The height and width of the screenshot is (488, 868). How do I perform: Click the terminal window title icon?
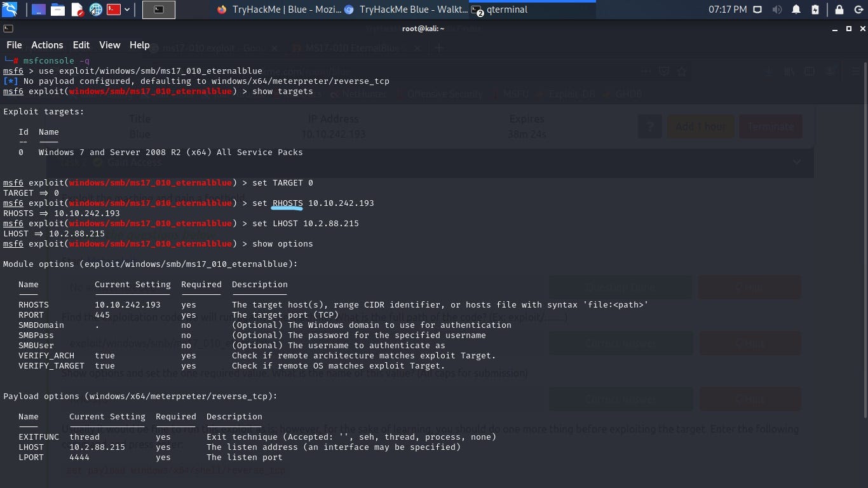8,29
